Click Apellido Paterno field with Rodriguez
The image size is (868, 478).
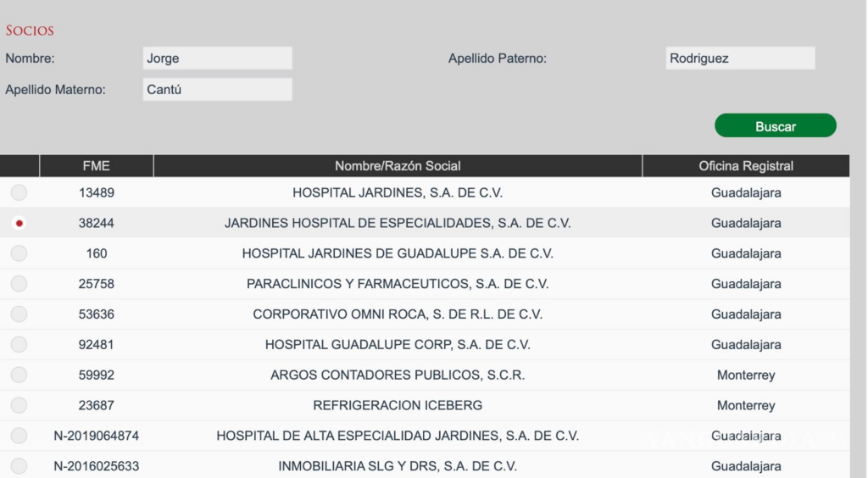[x=740, y=58]
